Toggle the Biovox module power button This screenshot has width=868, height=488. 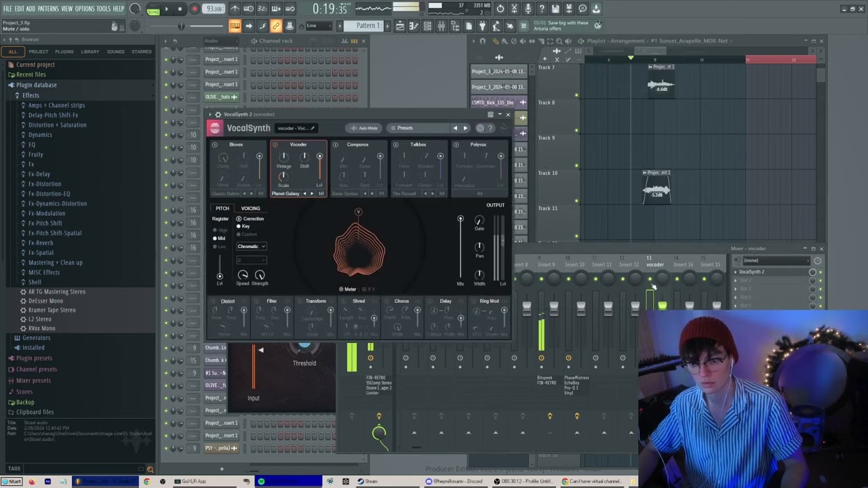[x=214, y=144]
